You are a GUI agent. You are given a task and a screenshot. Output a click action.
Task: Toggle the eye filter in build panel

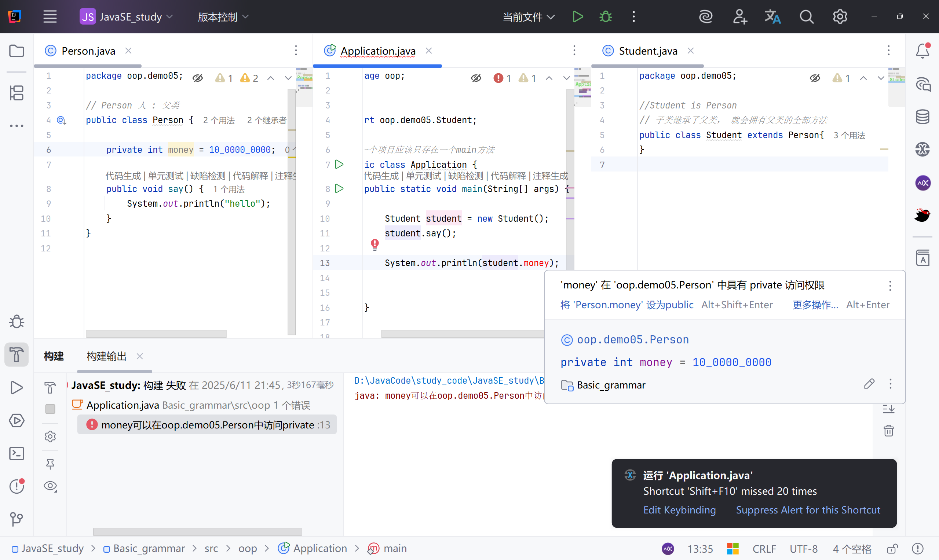[x=50, y=486]
